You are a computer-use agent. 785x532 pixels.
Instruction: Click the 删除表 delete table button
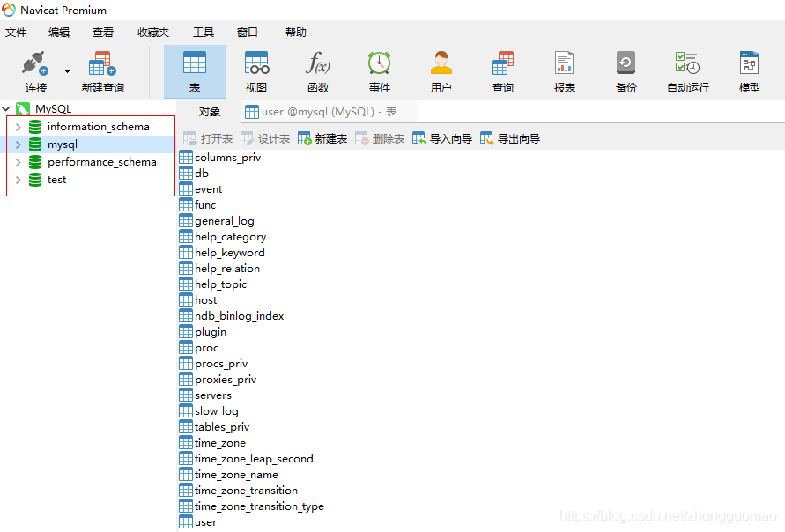click(380, 138)
